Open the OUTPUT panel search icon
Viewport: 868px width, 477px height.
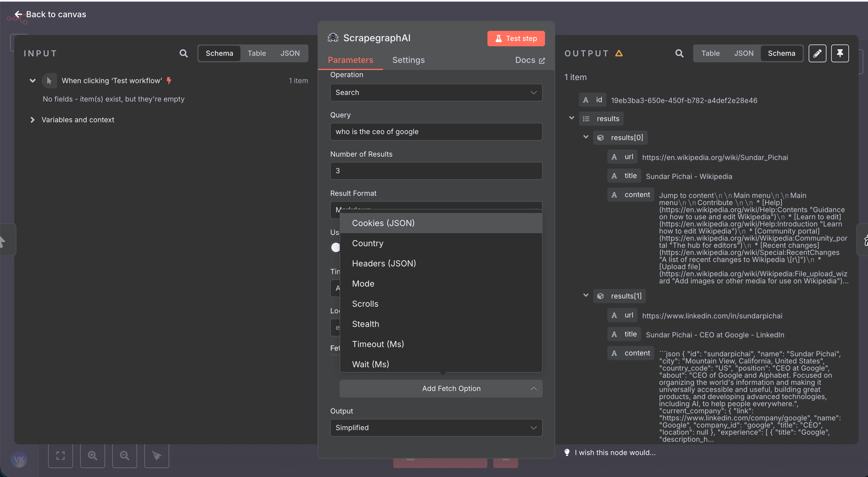[679, 53]
